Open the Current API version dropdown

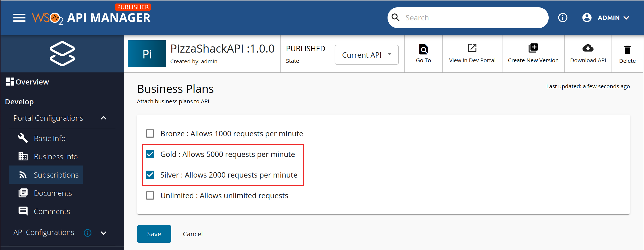coord(367,54)
